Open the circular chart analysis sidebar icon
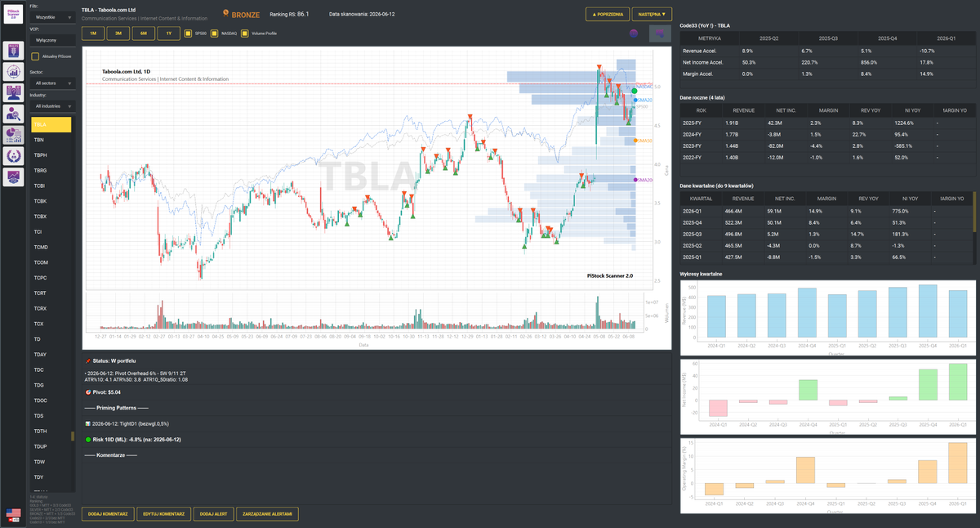This screenshot has height=528, width=980. pos(13,71)
